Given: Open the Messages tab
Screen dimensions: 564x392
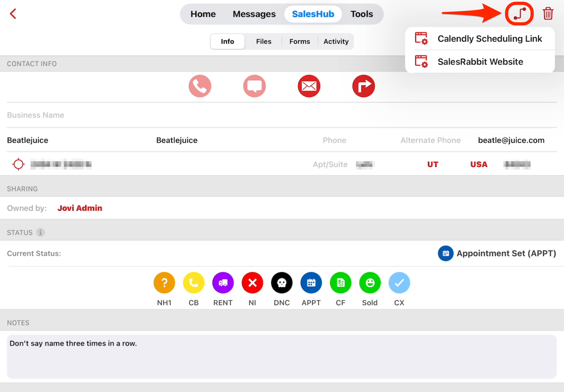Looking at the screenshot, I should click(x=254, y=14).
